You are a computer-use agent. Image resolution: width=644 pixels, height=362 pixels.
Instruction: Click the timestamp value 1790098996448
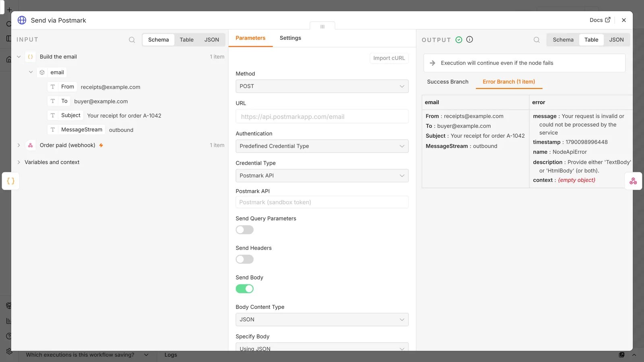point(586,142)
